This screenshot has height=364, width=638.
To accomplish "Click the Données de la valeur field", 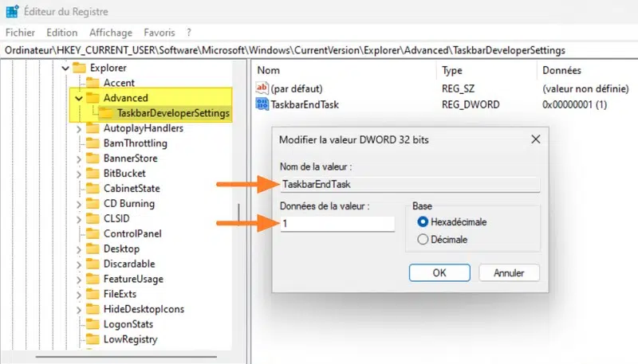I will 337,224.
